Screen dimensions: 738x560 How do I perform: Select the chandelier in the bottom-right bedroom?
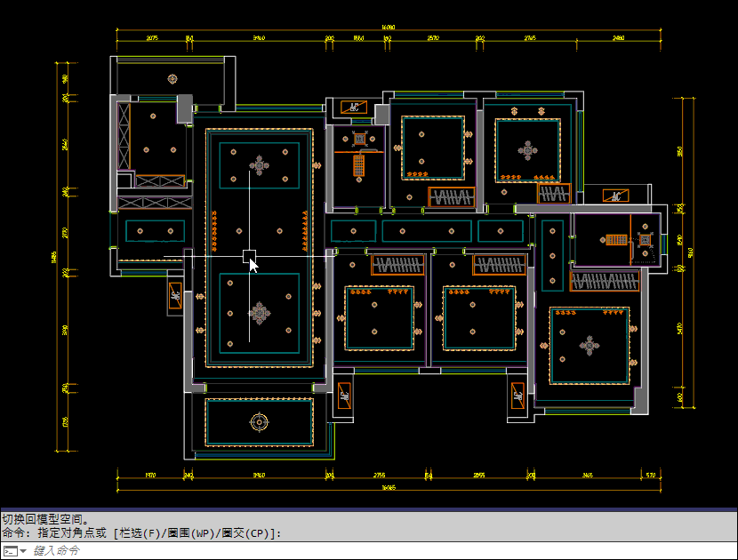click(x=589, y=346)
